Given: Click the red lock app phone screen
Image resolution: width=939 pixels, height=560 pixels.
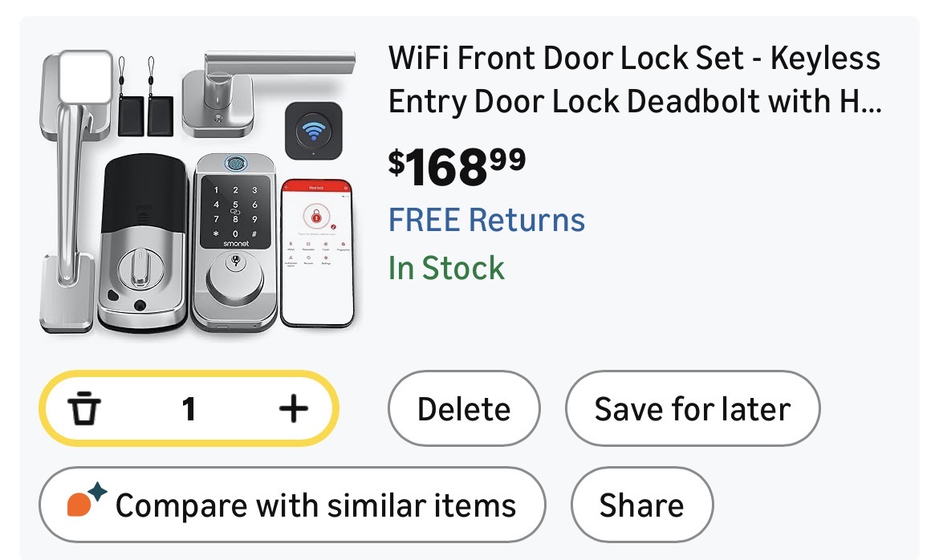Looking at the screenshot, I should tap(317, 251).
